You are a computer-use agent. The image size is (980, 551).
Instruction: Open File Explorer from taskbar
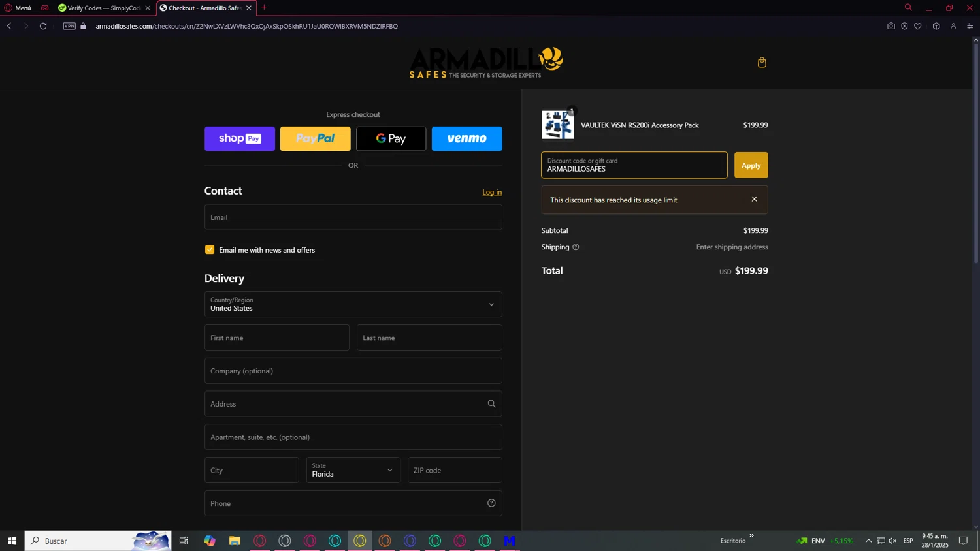pos(235,541)
